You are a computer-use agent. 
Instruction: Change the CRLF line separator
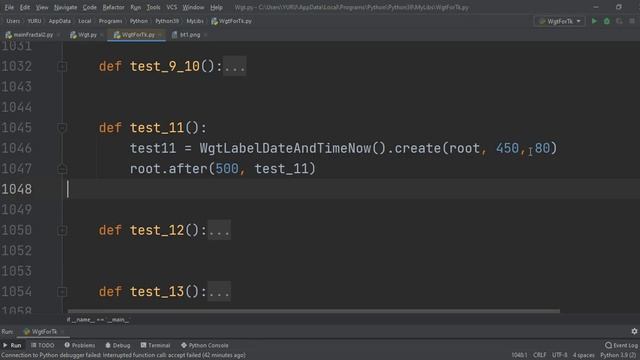(x=539, y=356)
